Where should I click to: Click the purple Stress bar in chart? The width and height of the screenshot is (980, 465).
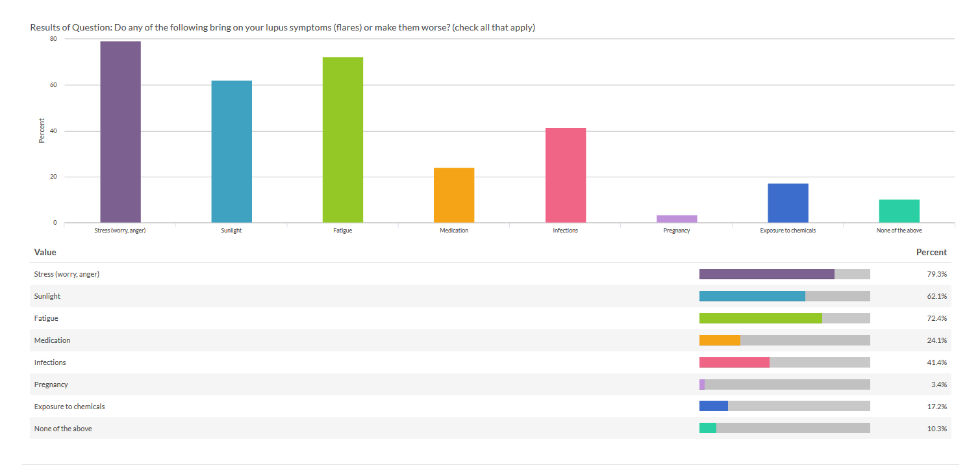(x=120, y=132)
